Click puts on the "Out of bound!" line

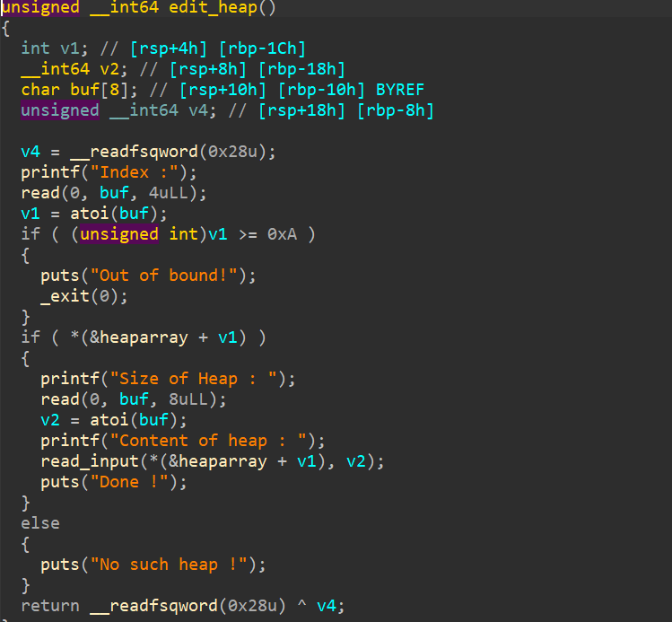(x=60, y=276)
